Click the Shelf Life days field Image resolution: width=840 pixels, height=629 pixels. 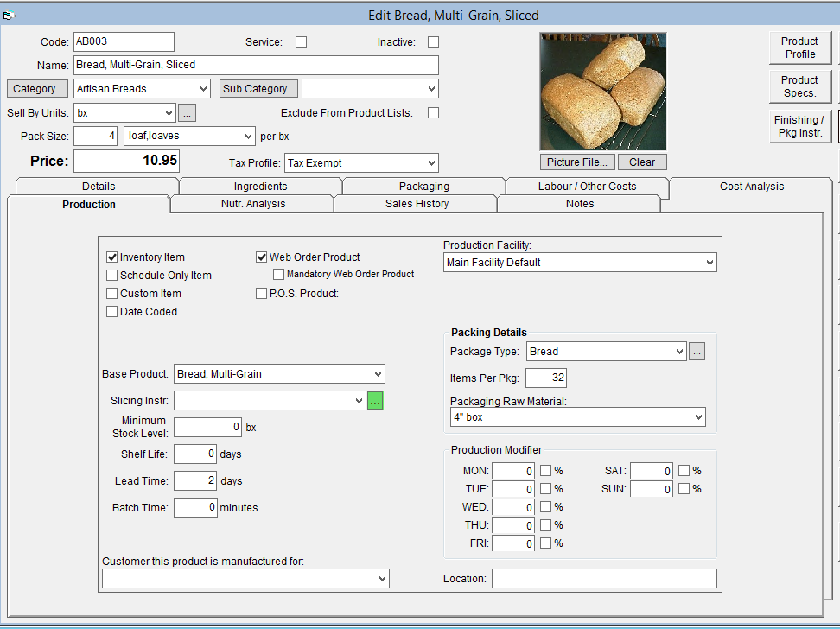[195, 454]
